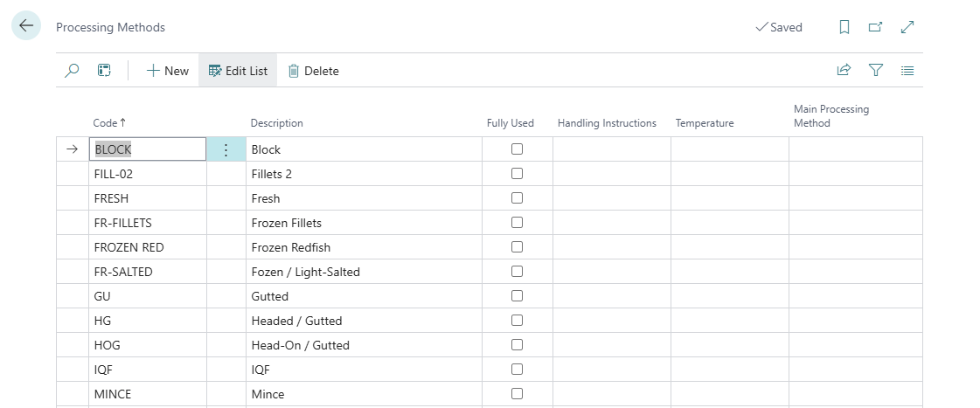
Task: Open the Main Processing Method column header
Action: [831, 116]
